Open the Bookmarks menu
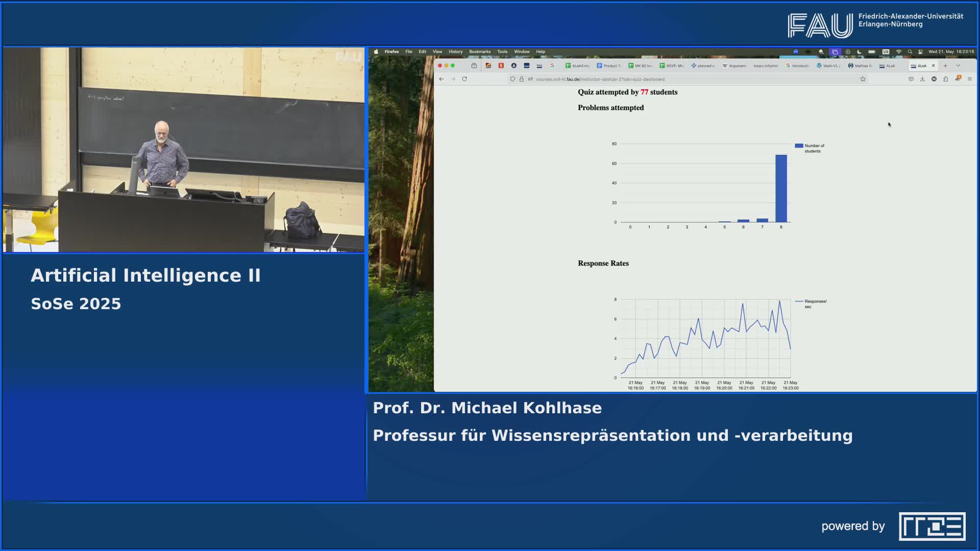Image resolution: width=980 pixels, height=551 pixels. [x=479, y=52]
